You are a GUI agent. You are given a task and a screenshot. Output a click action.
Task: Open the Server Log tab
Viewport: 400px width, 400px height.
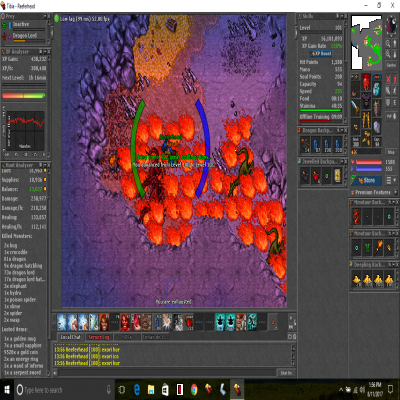99,337
